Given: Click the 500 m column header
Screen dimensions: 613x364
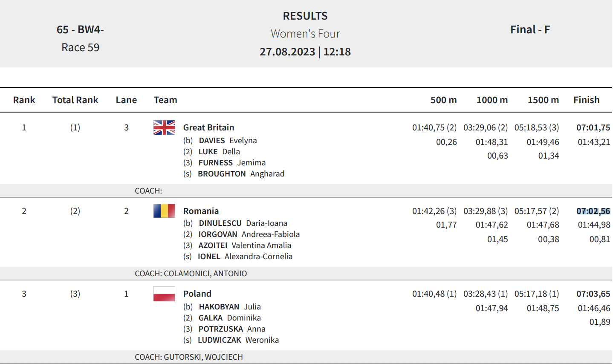Looking at the screenshot, I should click(443, 100).
